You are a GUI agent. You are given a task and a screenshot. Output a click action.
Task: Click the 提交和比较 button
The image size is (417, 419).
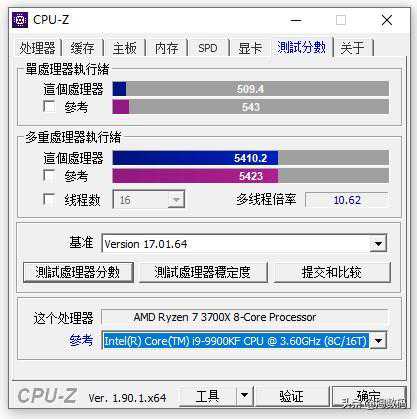(332, 272)
